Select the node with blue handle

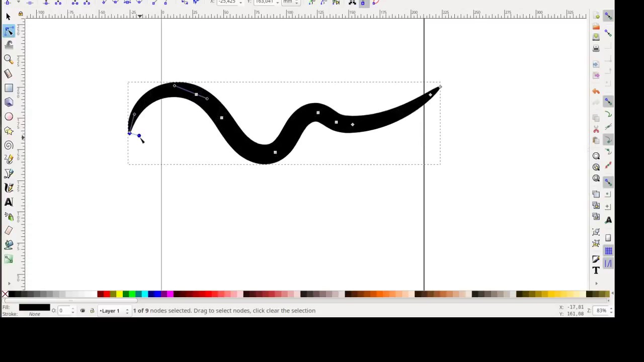[130, 133]
